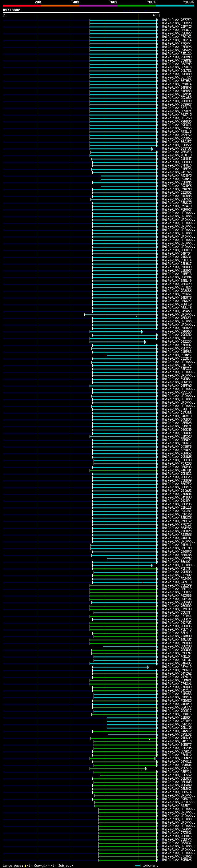Click the orange ~40% identity legend segment
This screenshot has width=197, height=868.
click(60, 6)
